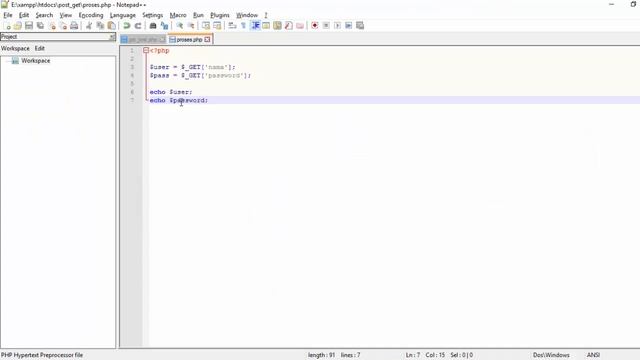Open the Run menu

(x=198, y=15)
